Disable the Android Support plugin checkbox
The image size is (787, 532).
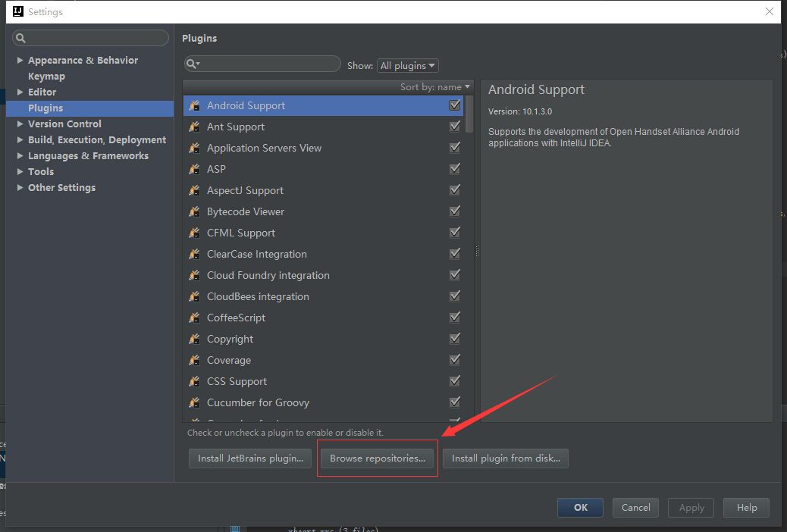pos(455,105)
